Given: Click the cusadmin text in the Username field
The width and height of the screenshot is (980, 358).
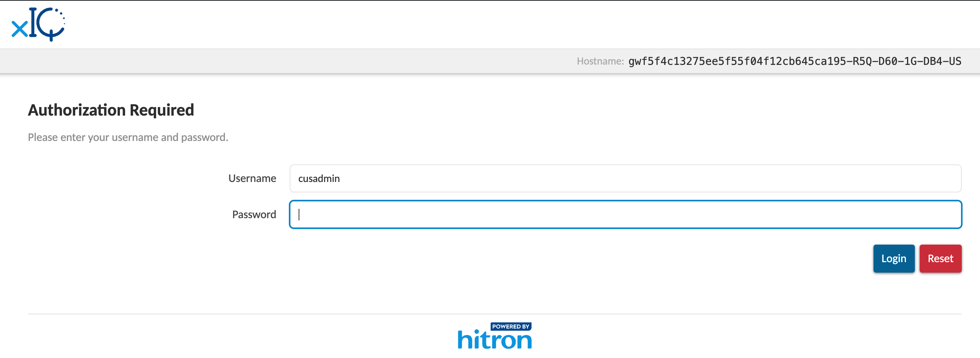Looking at the screenshot, I should tap(319, 178).
